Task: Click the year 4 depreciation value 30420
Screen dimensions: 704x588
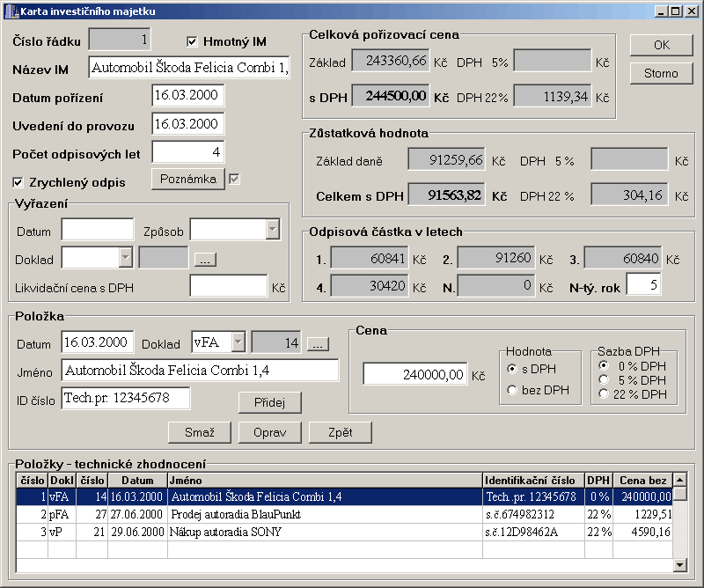Action: [x=369, y=286]
